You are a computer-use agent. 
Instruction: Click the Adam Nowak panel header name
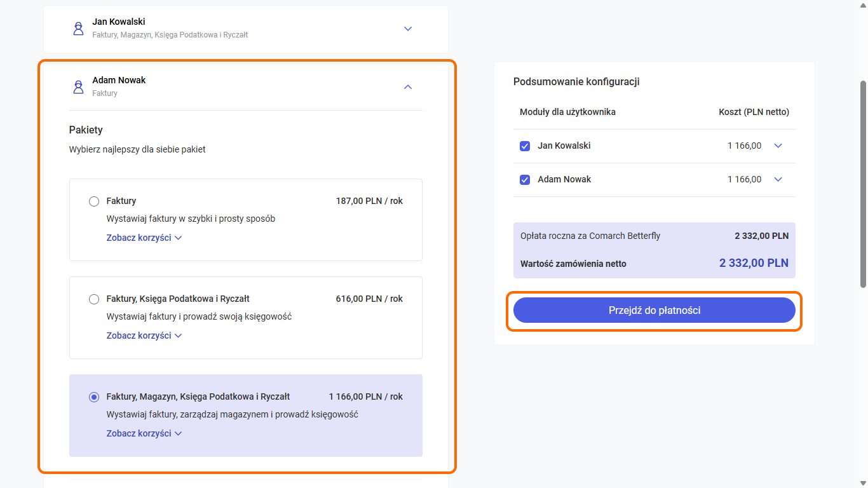[119, 81]
